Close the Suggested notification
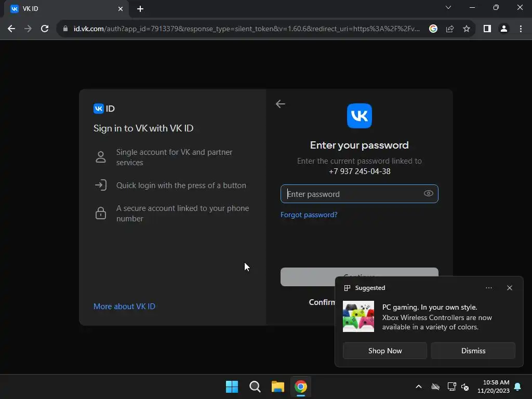Screen dimensions: 532x399 click(510, 288)
